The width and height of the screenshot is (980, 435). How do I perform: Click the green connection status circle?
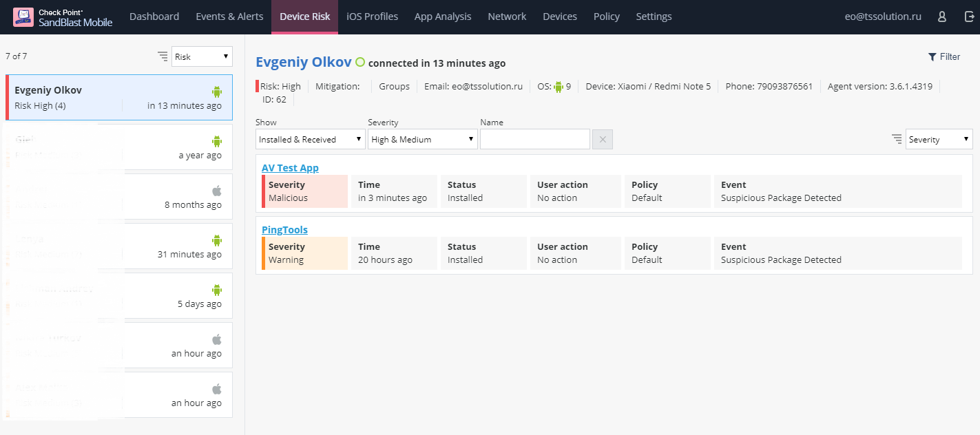(x=359, y=63)
